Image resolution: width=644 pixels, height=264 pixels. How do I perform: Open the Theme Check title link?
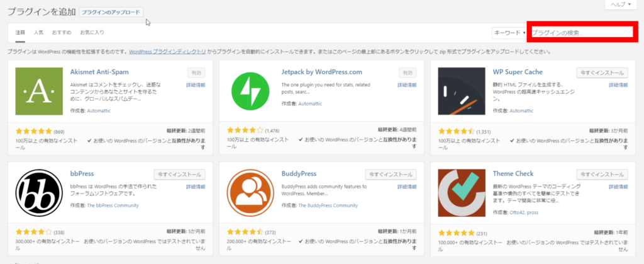(x=513, y=173)
